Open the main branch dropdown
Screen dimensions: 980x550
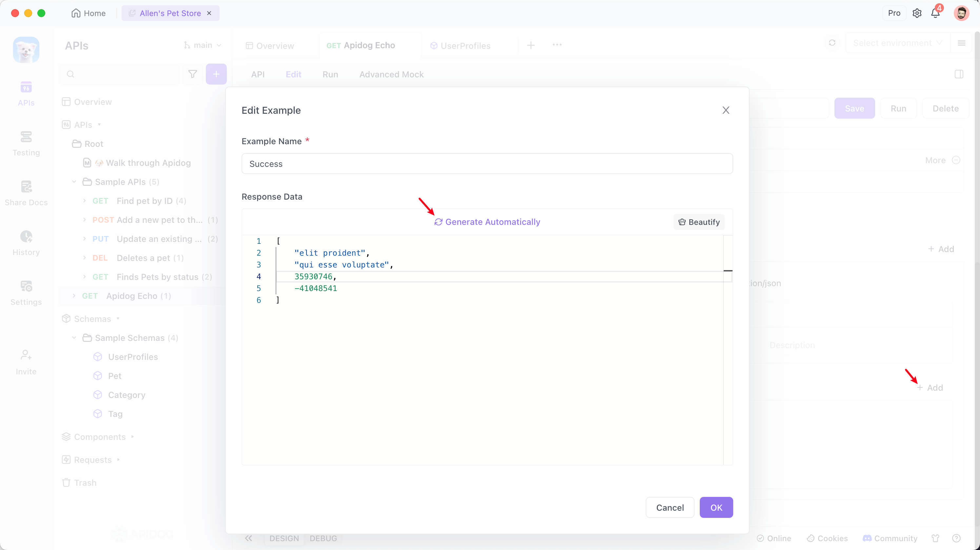coord(203,45)
